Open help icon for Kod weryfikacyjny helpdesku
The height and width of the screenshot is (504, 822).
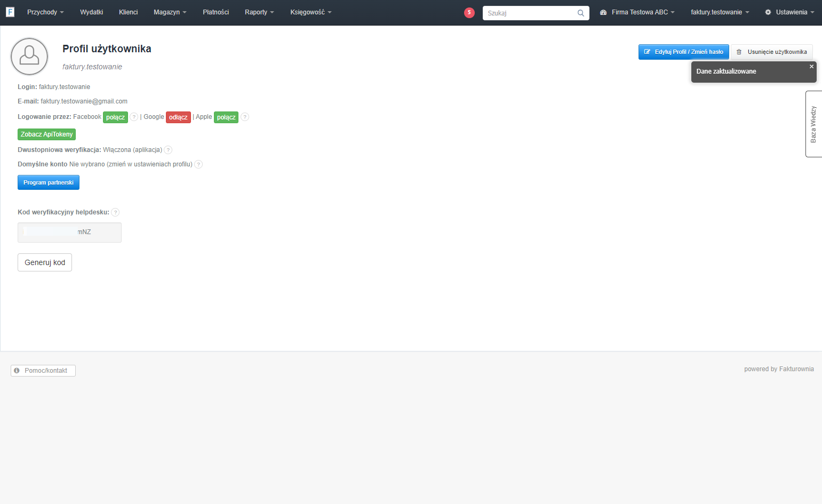click(x=115, y=212)
